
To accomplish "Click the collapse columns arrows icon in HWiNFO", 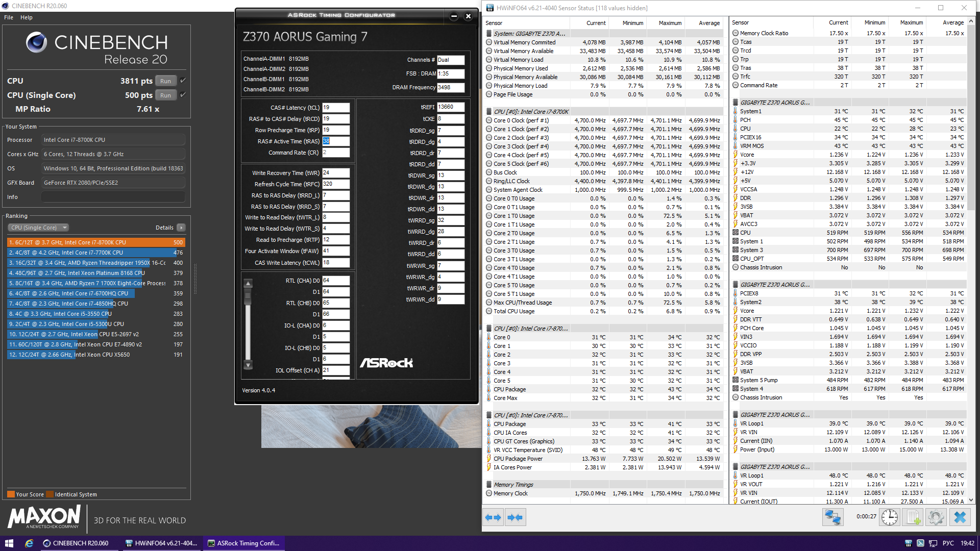I will pos(515,517).
